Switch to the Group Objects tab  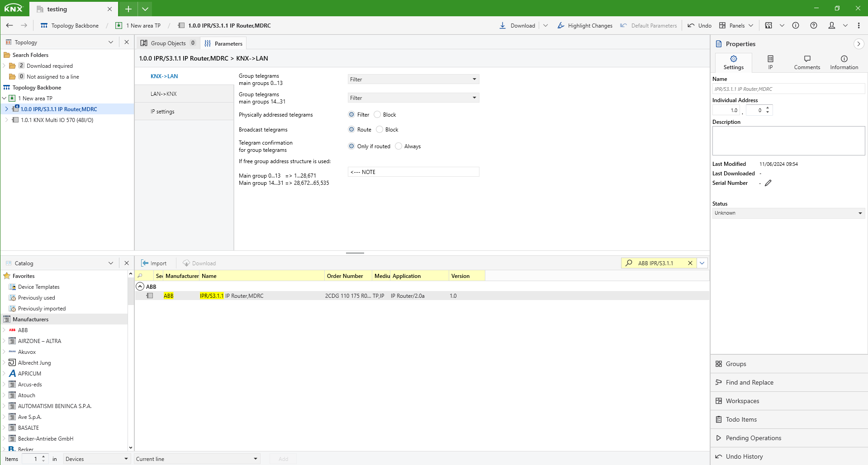pos(168,43)
